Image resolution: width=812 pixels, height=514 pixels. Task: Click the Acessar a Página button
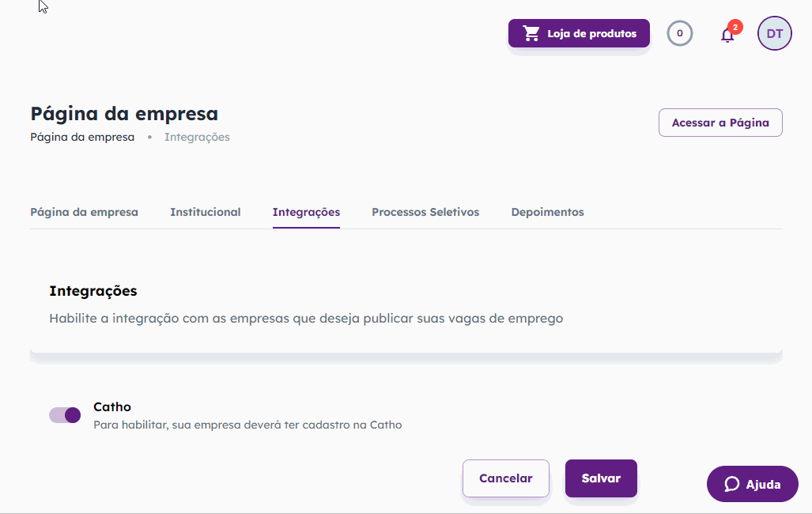coord(720,123)
